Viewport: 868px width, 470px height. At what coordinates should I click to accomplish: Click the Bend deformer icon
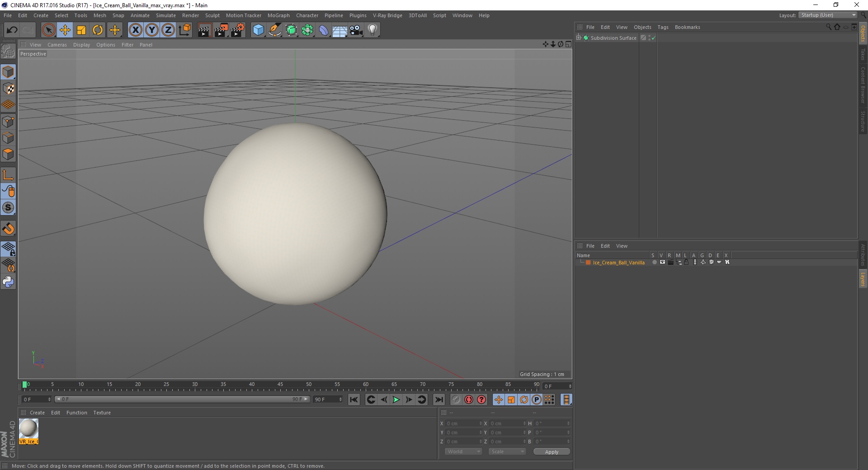pos(324,30)
